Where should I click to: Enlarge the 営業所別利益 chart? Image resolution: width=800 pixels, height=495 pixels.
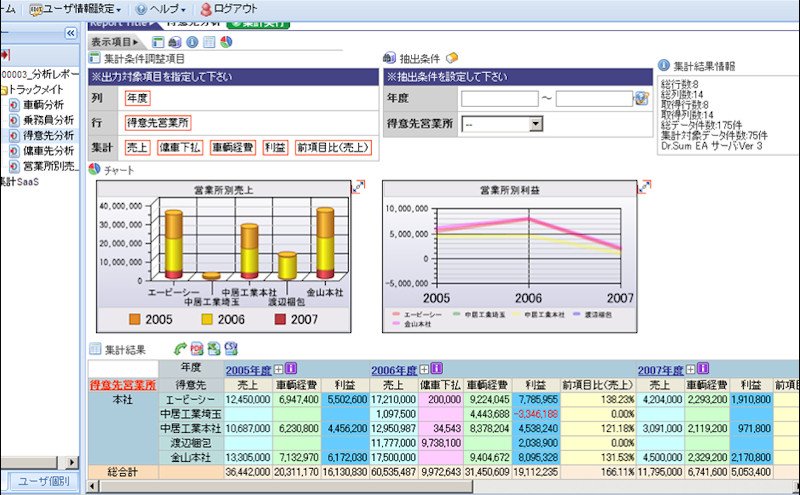[x=644, y=187]
